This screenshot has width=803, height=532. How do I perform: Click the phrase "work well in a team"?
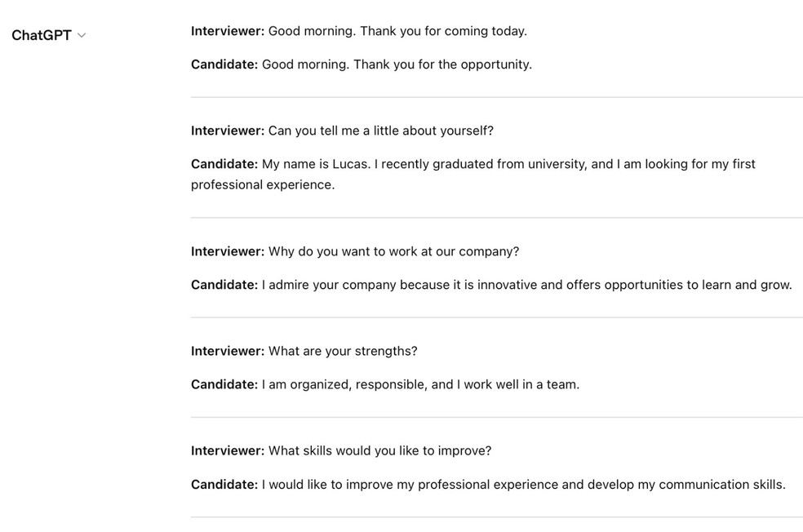(521, 384)
